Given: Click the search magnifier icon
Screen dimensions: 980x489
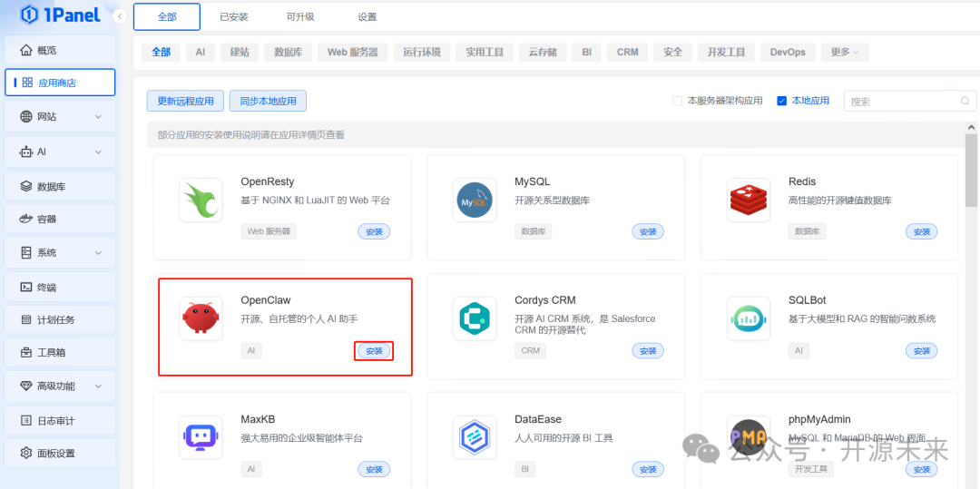Looking at the screenshot, I should pyautogui.click(x=965, y=102).
